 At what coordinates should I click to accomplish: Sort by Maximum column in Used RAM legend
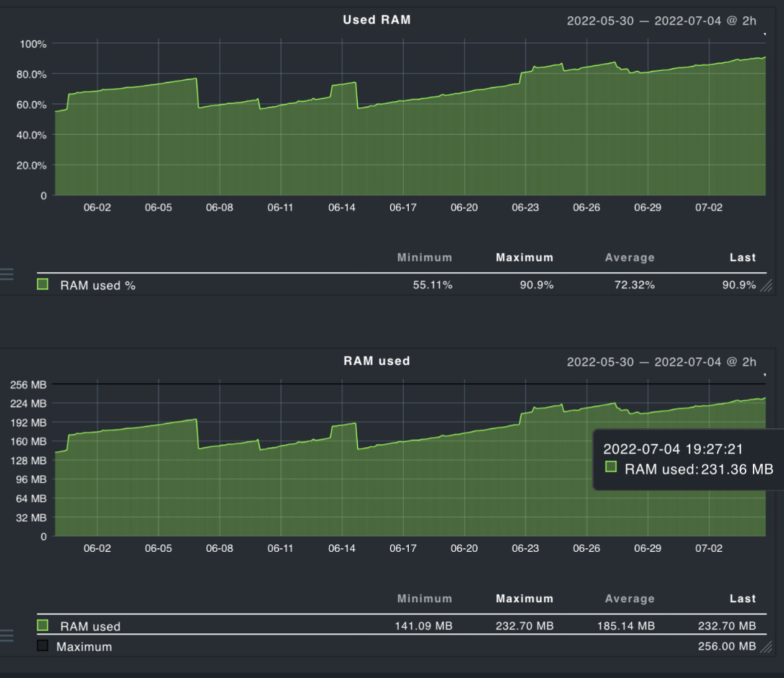(524, 257)
